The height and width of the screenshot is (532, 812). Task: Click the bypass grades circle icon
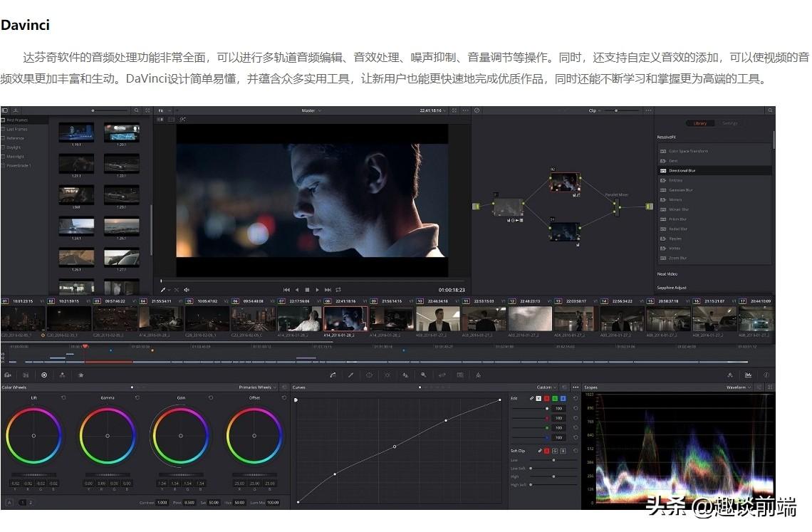pyautogui.click(x=477, y=110)
